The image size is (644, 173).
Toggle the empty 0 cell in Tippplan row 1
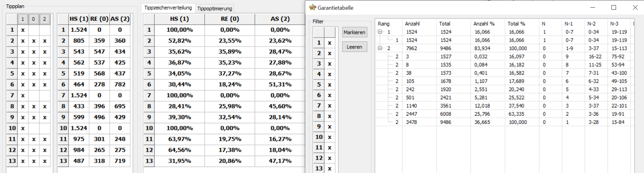point(34,30)
